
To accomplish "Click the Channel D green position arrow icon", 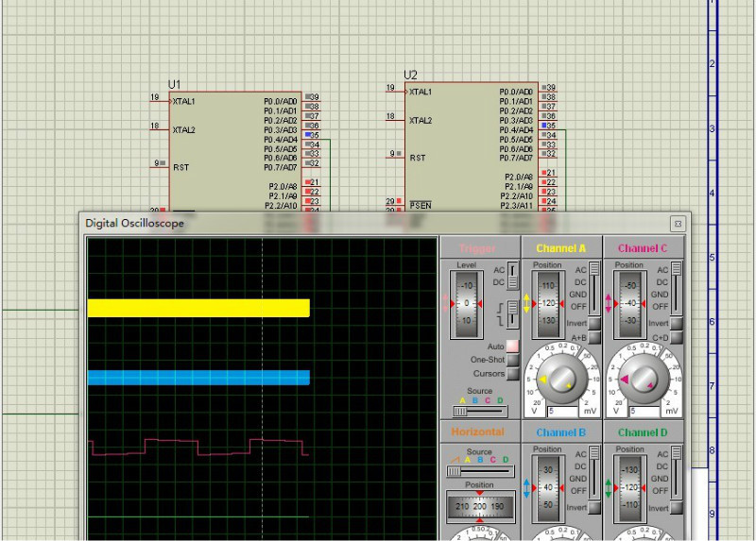I will click(x=609, y=488).
